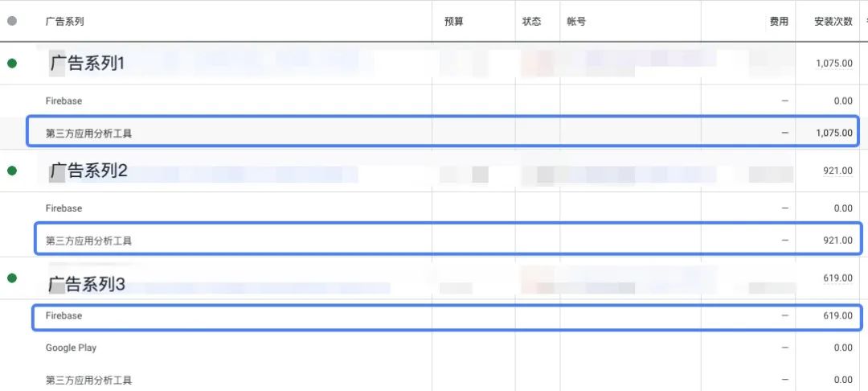Open campaign 广告系列3
Viewport: 868px width, 391px height.
tap(87, 285)
